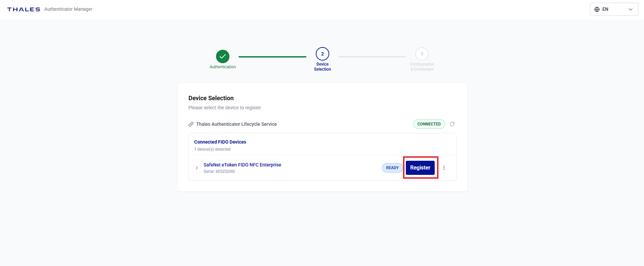This screenshot has width=644, height=266.
Task: Click the SafeNet eToken FIDO NFC Enterprise name
Action: click(242, 165)
